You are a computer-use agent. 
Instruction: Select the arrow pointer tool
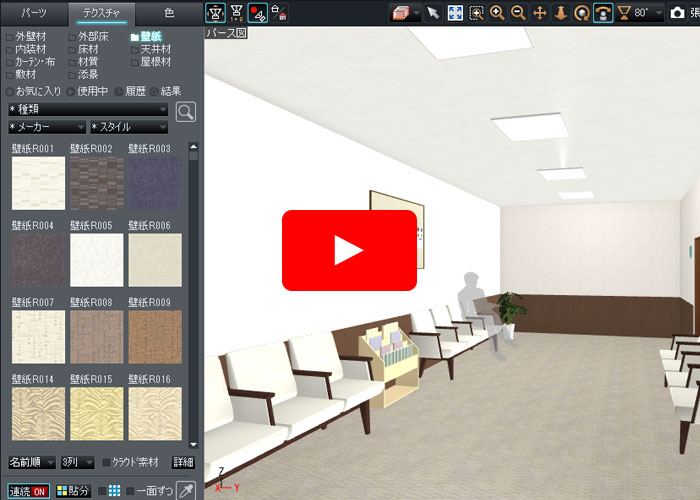tap(433, 13)
